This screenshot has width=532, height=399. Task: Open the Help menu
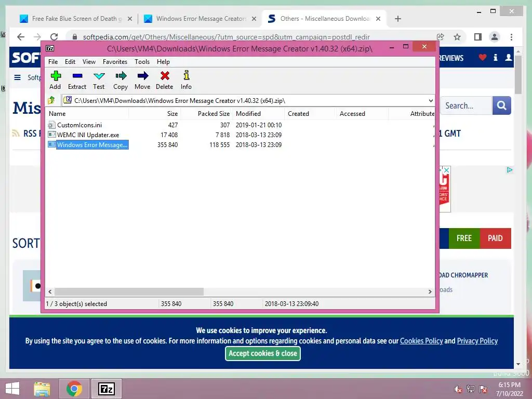[x=163, y=62]
